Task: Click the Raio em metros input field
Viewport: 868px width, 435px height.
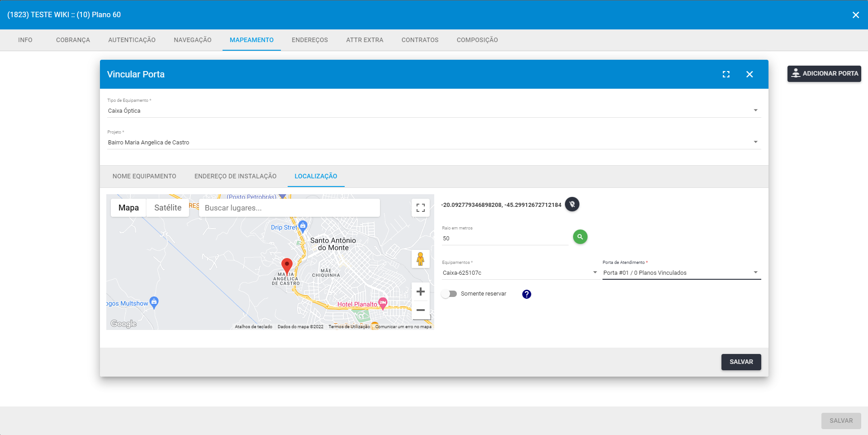Action: pyautogui.click(x=505, y=239)
